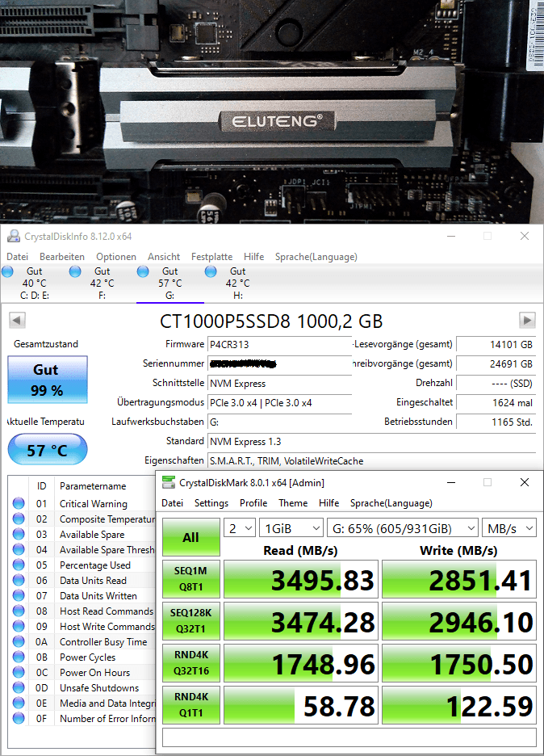Run the RND4K Q32T16 benchmark
The width and height of the screenshot is (544, 756).
pyautogui.click(x=191, y=663)
